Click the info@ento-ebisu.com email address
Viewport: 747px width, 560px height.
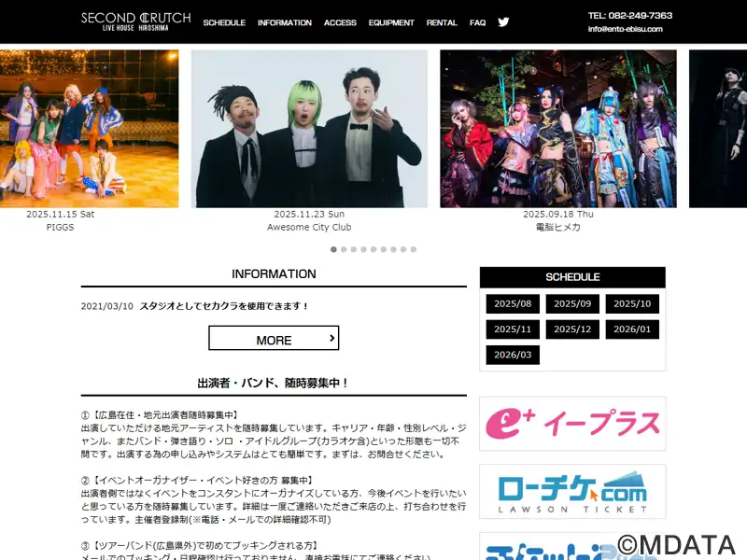625,29
